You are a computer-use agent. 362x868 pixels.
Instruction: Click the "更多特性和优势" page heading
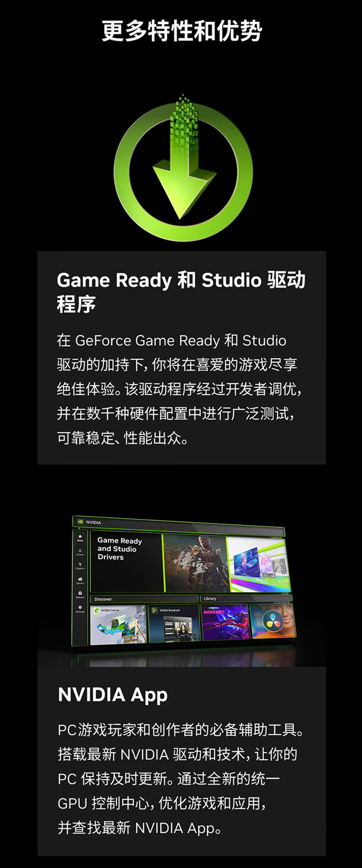181,31
